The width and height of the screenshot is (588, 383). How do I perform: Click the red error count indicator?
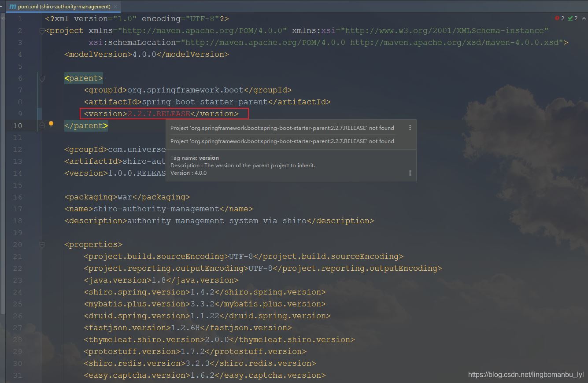point(557,18)
